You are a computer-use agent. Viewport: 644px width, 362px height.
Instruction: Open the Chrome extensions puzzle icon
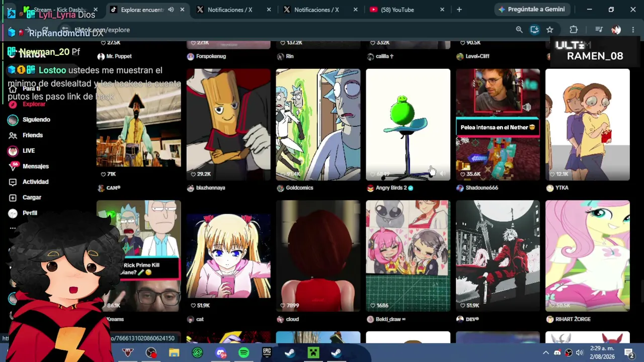click(574, 30)
